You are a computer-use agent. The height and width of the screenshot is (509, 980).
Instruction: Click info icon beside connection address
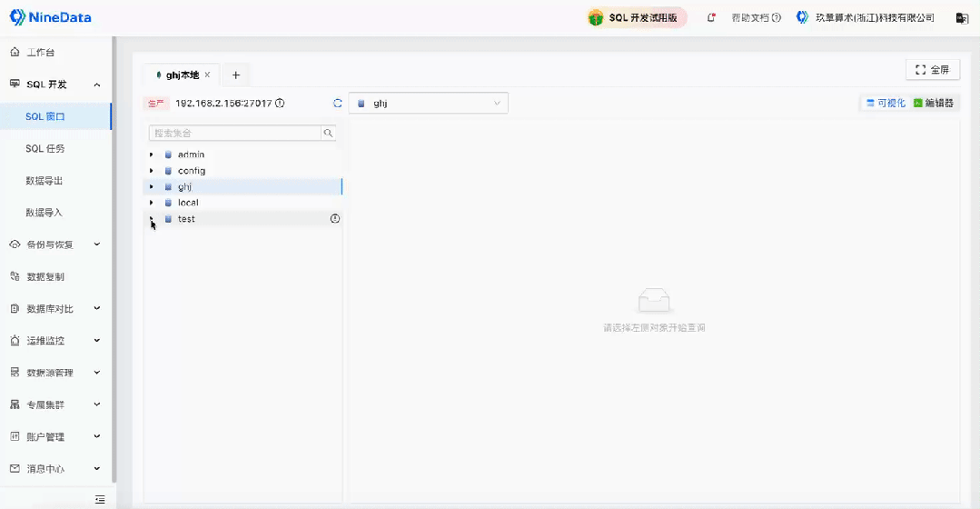pyautogui.click(x=280, y=104)
